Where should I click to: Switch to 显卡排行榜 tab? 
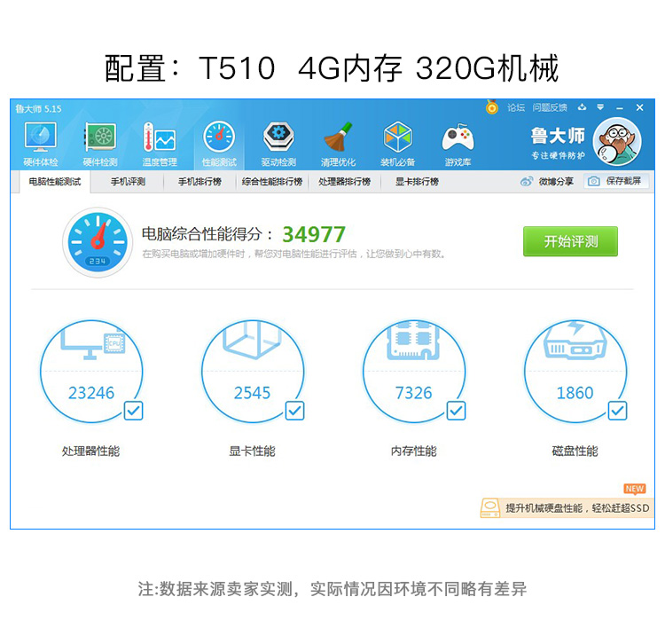[417, 182]
